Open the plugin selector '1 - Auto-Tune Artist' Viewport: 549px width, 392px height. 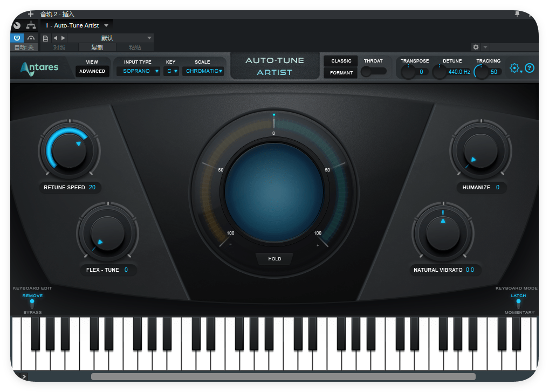tap(76, 25)
